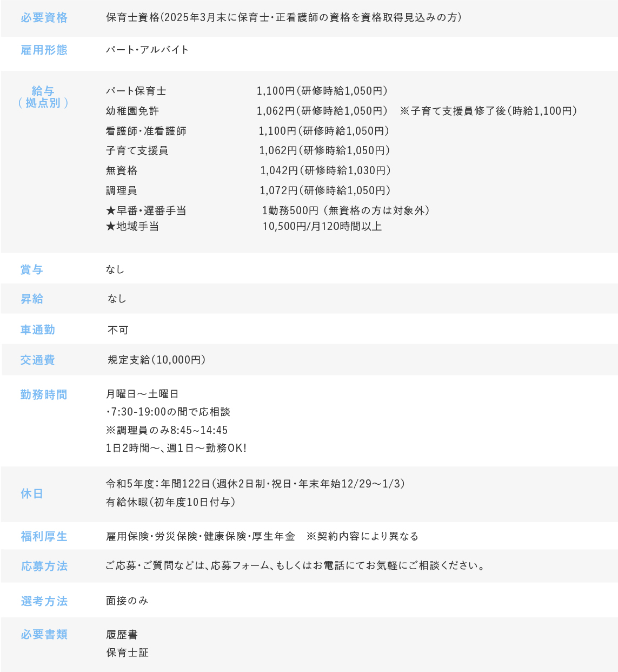Click the ★早番・遅番手当 allowance label
Screen dimensions: 618x672
(x=146, y=210)
